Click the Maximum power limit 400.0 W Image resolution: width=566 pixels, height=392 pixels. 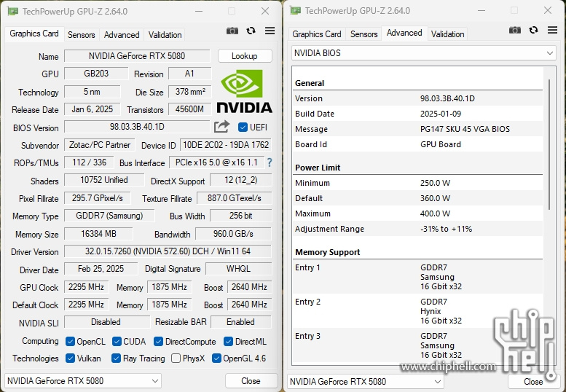pyautogui.click(x=435, y=213)
